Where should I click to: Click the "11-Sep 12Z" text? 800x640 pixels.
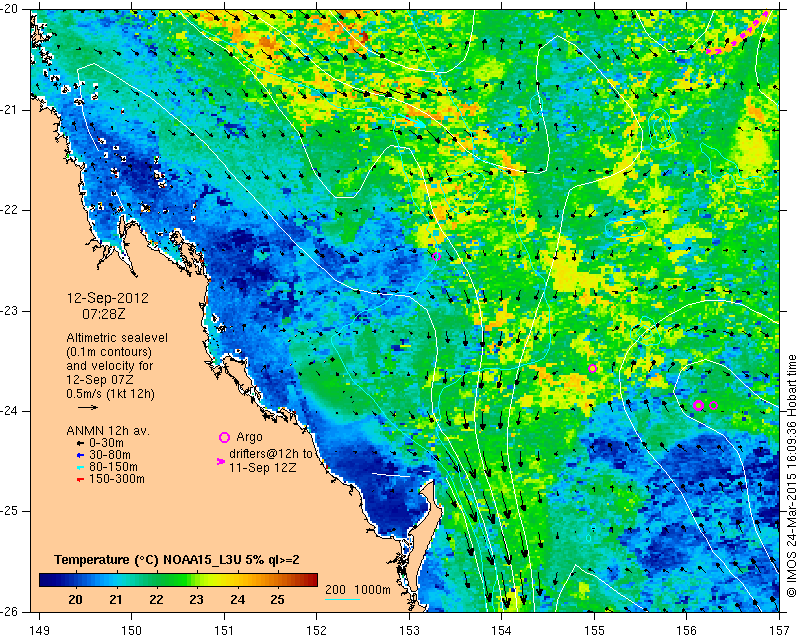(263, 468)
